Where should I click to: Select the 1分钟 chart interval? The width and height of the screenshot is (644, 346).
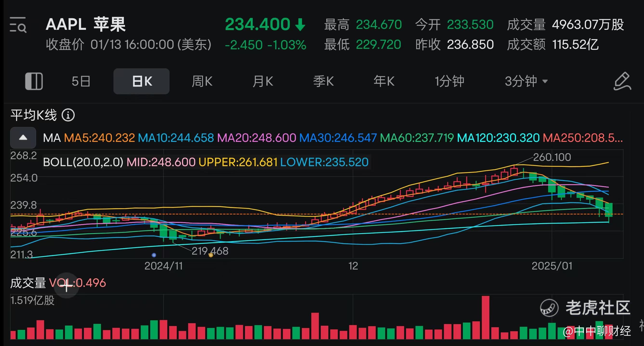coord(449,81)
